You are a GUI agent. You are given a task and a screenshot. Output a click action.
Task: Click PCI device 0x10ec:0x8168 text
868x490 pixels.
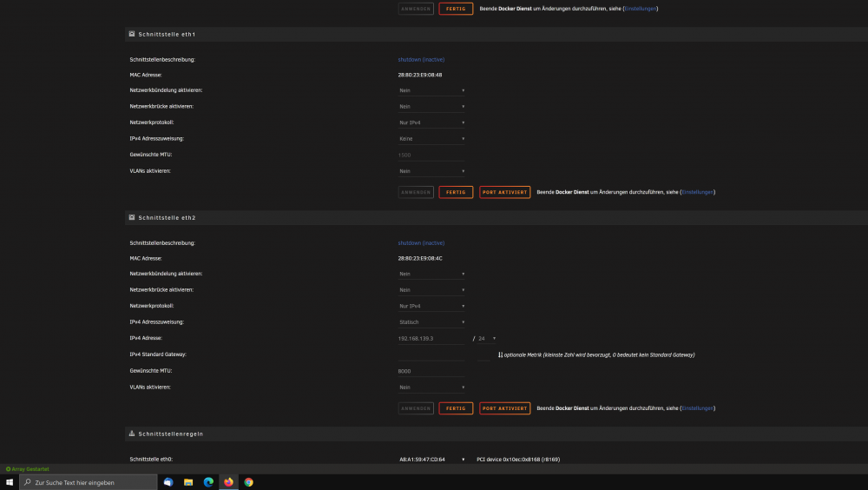(518, 459)
